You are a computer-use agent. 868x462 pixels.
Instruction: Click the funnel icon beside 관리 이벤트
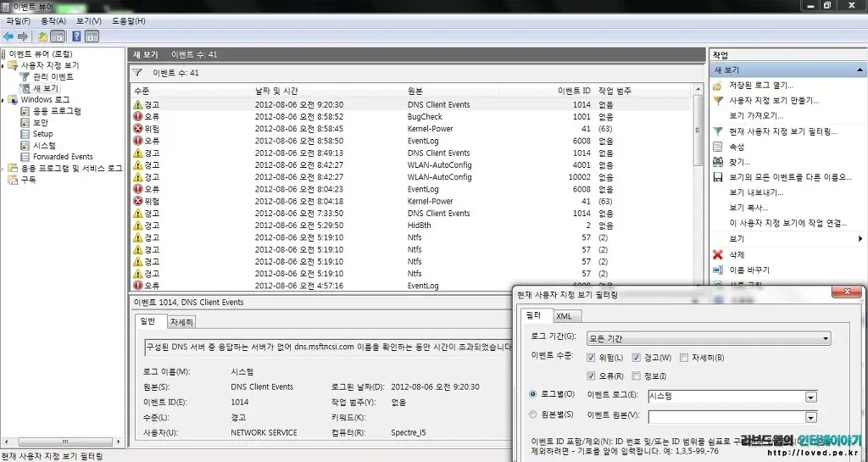tap(25, 77)
